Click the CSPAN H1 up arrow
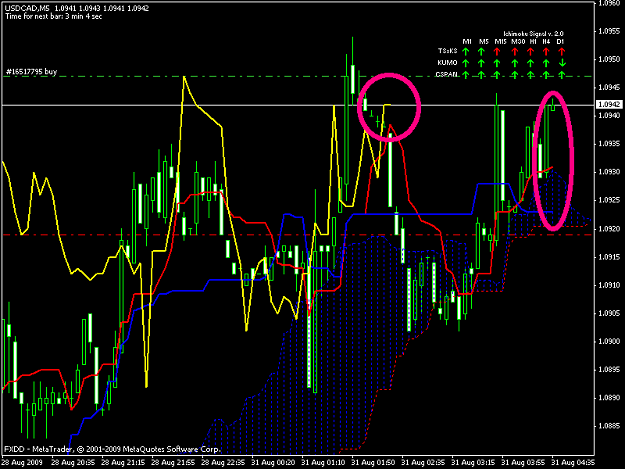 [x=530, y=75]
